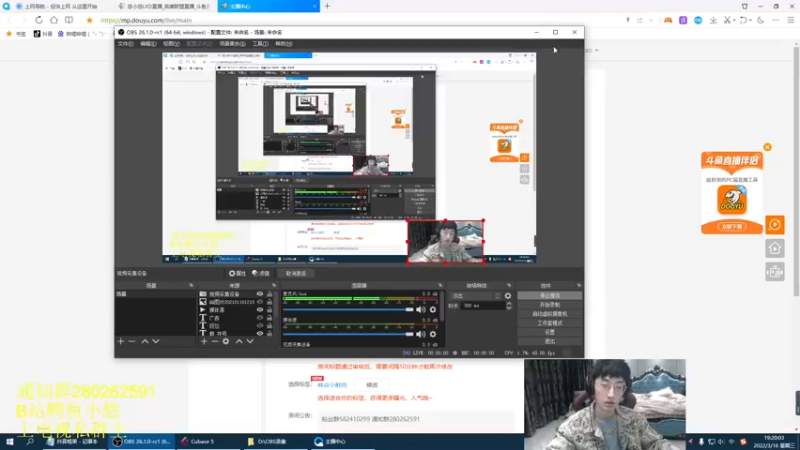Open source 属性 (properties) gear button

click(x=237, y=273)
